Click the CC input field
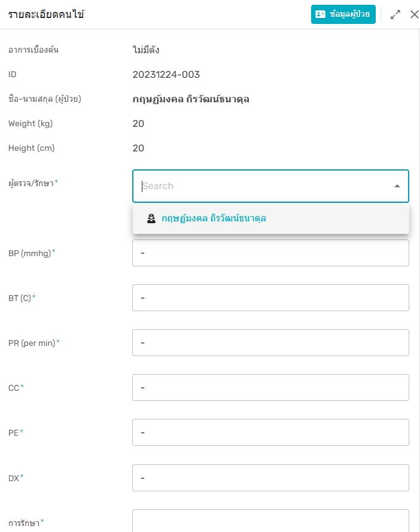420x532 pixels. pos(270,387)
